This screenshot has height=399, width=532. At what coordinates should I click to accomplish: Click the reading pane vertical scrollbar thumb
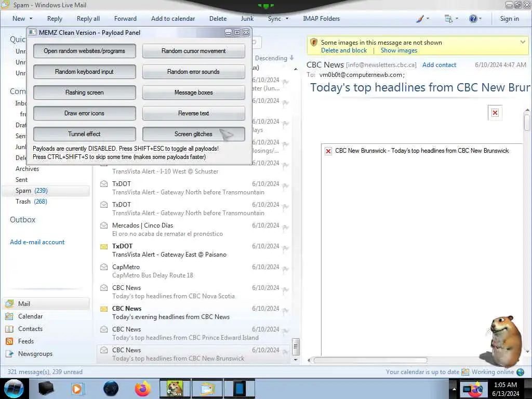[x=527, y=123]
